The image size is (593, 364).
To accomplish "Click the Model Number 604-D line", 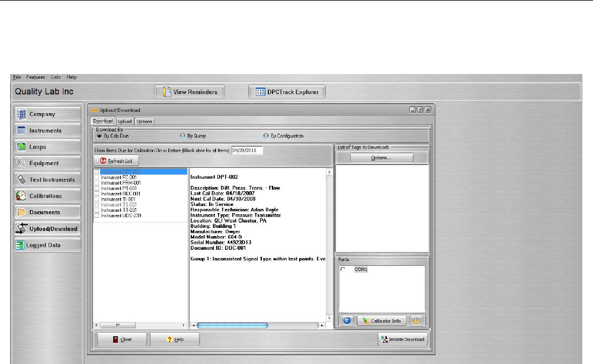I will coord(216,237).
